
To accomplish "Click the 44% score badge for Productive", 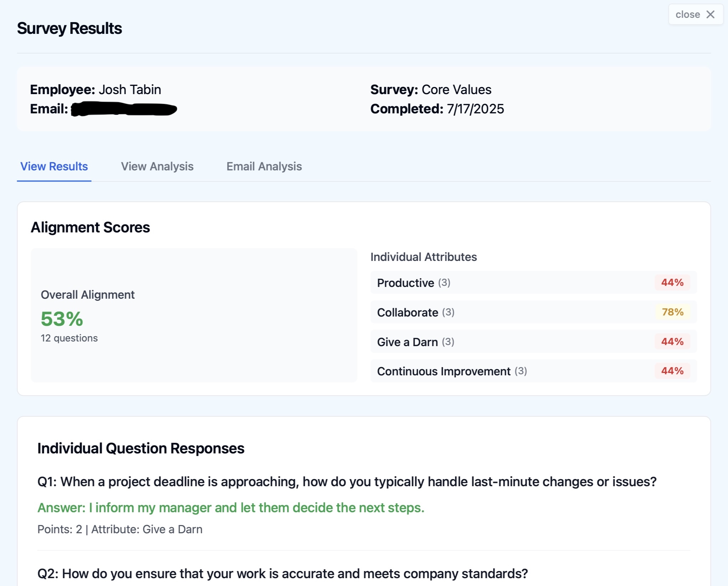I will (672, 283).
